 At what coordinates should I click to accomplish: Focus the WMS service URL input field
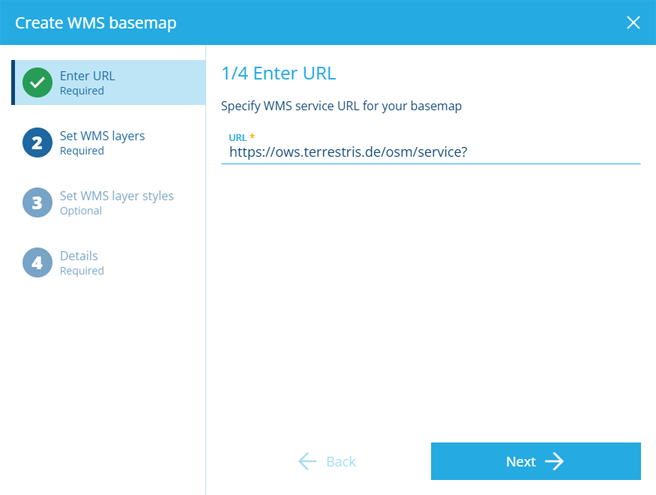pos(430,152)
